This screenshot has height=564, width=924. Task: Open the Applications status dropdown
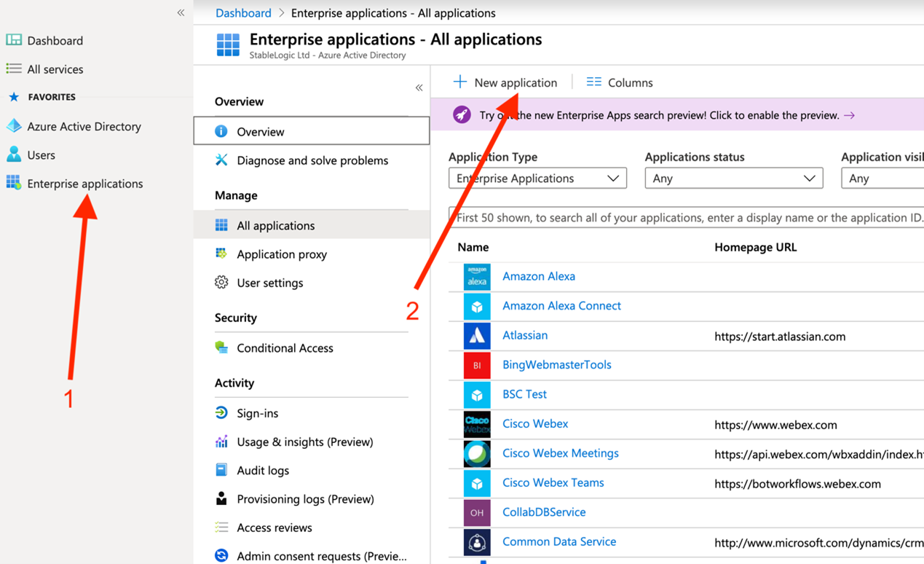(734, 178)
